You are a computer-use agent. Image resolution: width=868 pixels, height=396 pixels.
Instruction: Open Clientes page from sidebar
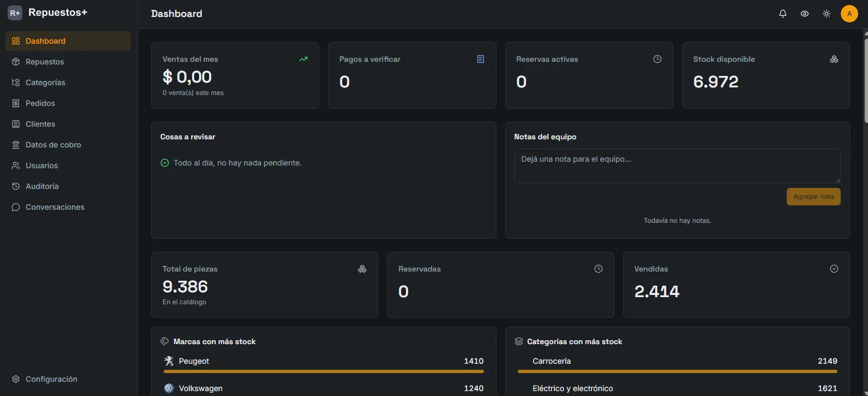point(68,124)
